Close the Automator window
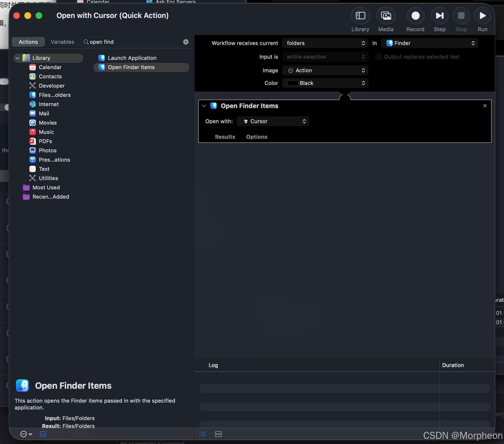 pyautogui.click(x=17, y=16)
